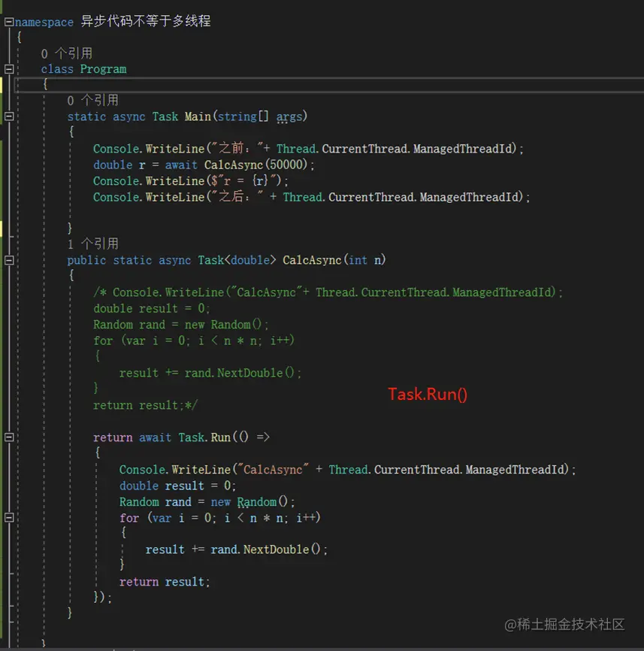Click 'rand.NextDouble()' inside the lambda loop

265,550
